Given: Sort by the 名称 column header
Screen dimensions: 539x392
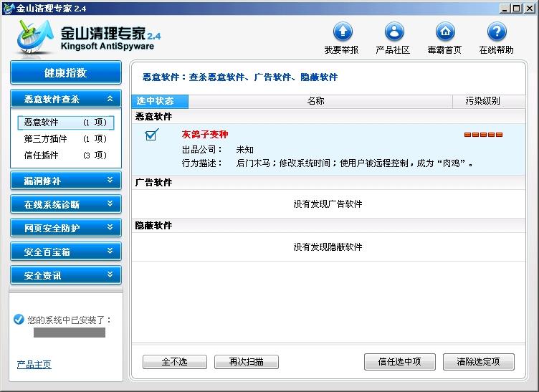Looking at the screenshot, I should (x=320, y=101).
